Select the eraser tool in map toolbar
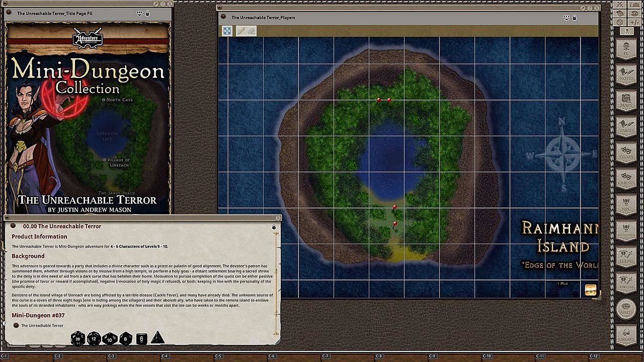Screen dimensions: 644x362 pyautogui.click(x=252, y=31)
